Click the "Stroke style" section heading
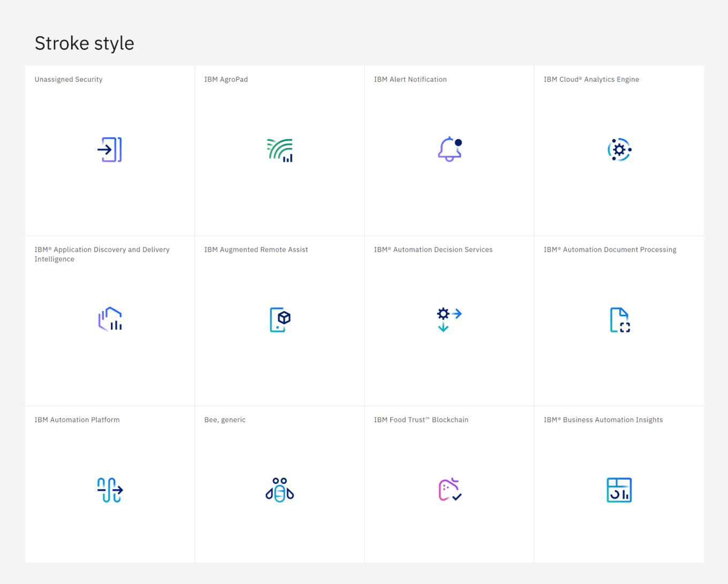The width and height of the screenshot is (728, 584). 85,43
